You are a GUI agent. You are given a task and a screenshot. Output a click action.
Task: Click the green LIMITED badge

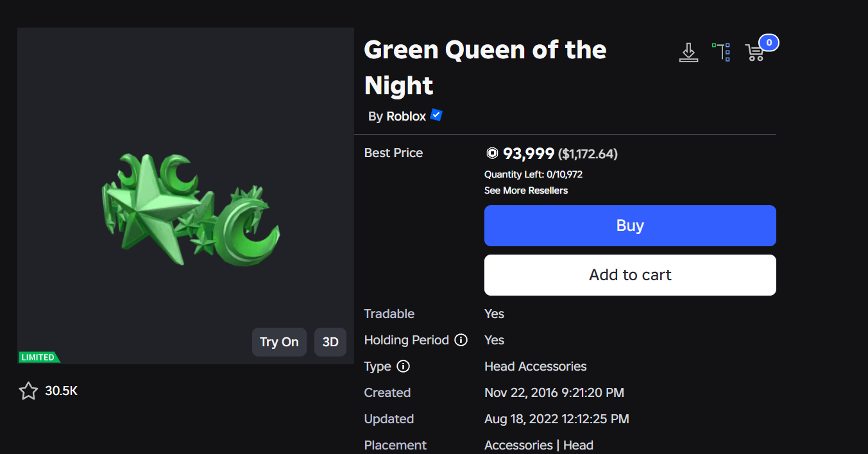(38, 357)
